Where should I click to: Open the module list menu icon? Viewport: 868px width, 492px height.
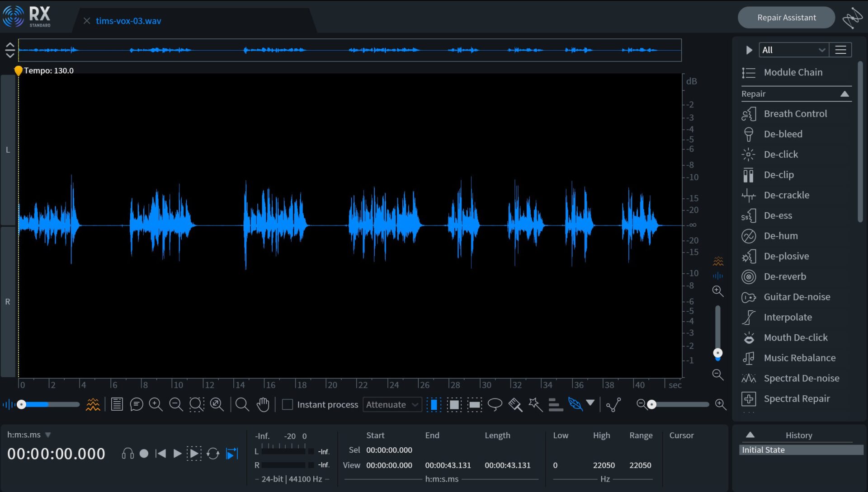click(840, 50)
